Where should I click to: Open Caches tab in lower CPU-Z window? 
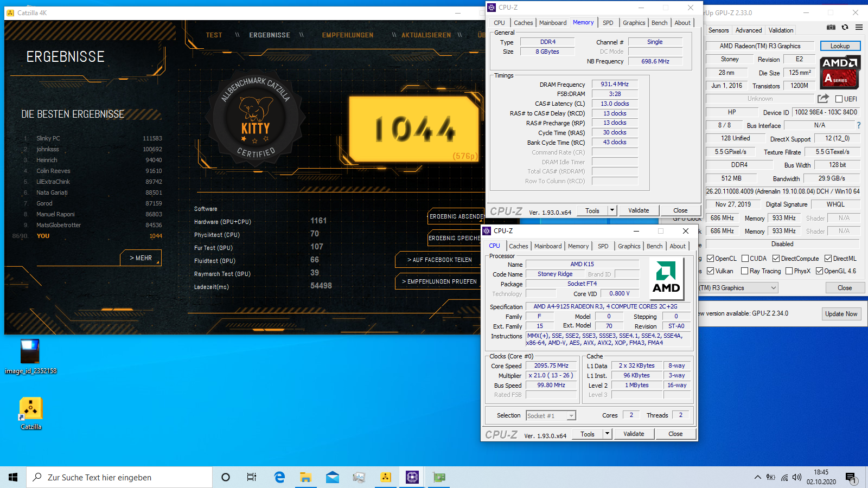519,246
